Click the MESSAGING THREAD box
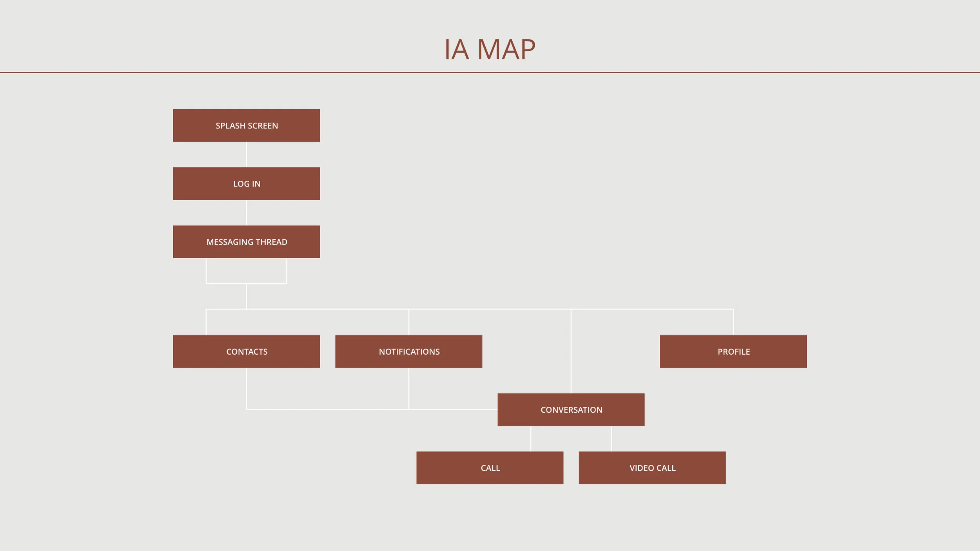This screenshot has width=980, height=551. (246, 242)
